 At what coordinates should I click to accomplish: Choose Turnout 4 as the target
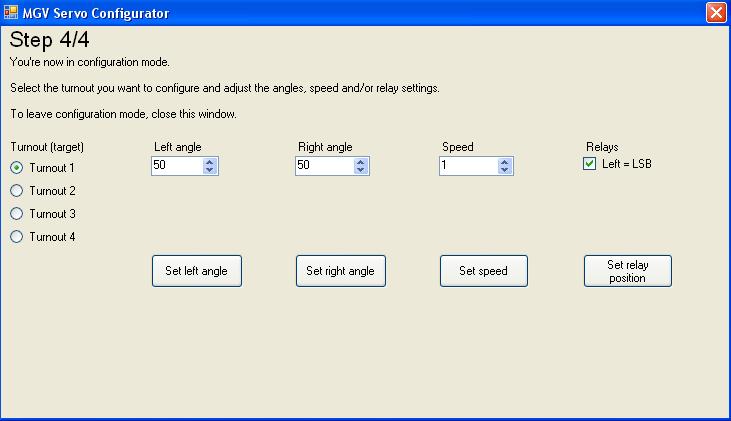coord(16,237)
